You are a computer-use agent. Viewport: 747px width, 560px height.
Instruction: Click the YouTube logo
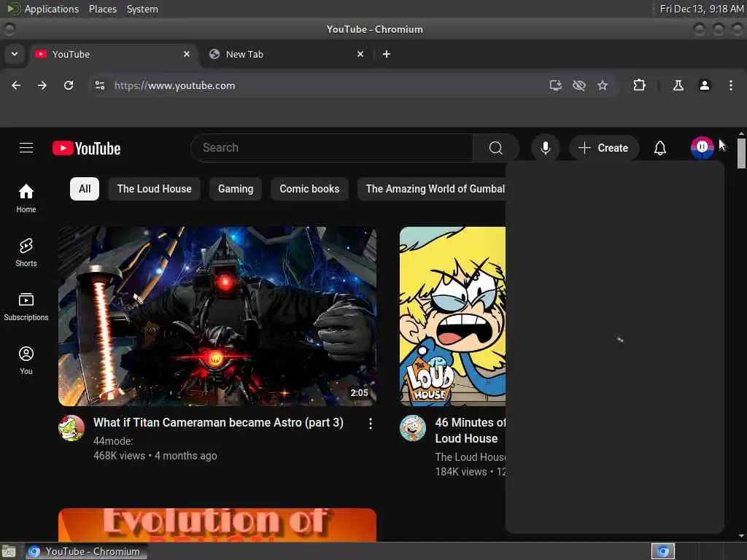coord(86,149)
